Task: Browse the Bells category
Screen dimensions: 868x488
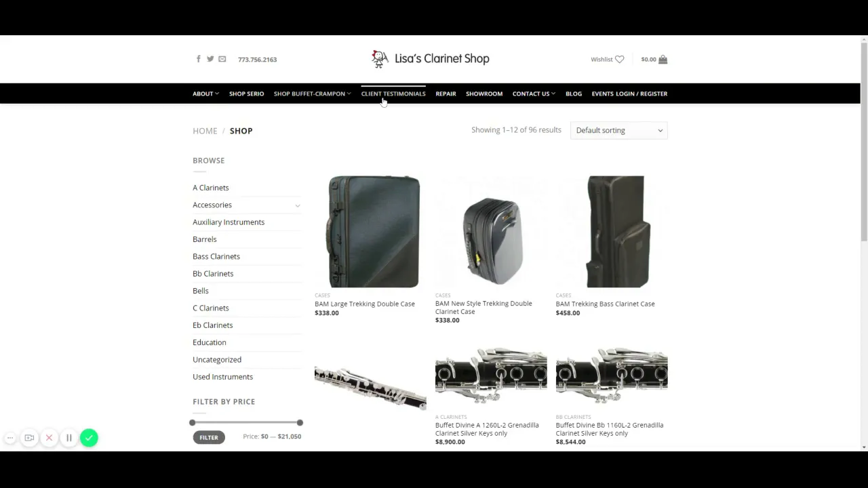Action: tap(201, 291)
